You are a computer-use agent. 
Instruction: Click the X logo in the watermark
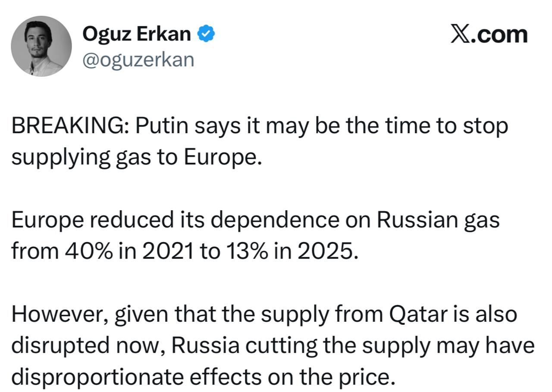460,34
